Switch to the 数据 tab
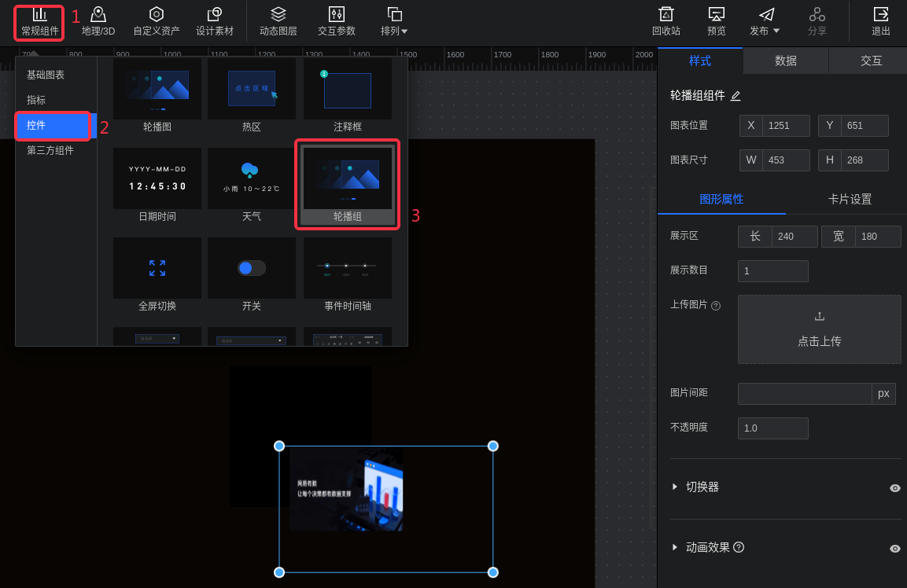The height and width of the screenshot is (588, 907). [x=785, y=61]
